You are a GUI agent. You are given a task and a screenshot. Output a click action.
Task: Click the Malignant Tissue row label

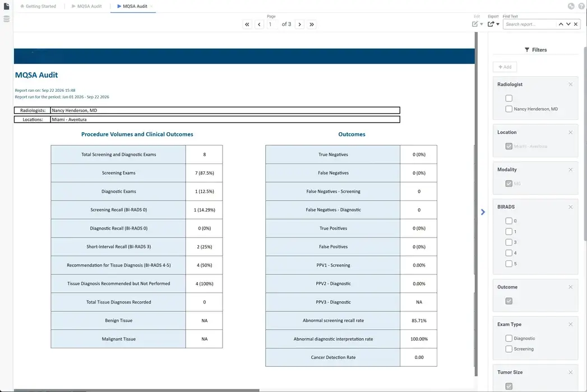[119, 339]
